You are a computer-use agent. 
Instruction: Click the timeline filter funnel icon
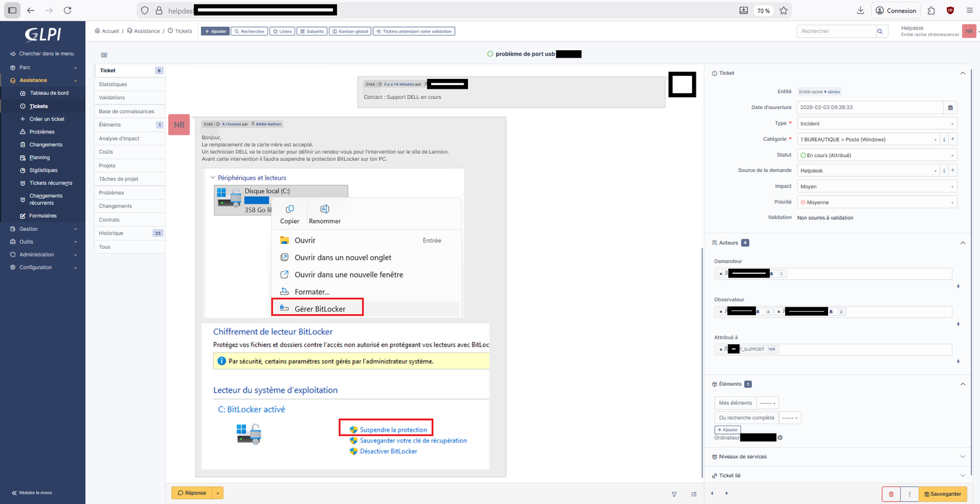click(x=674, y=494)
